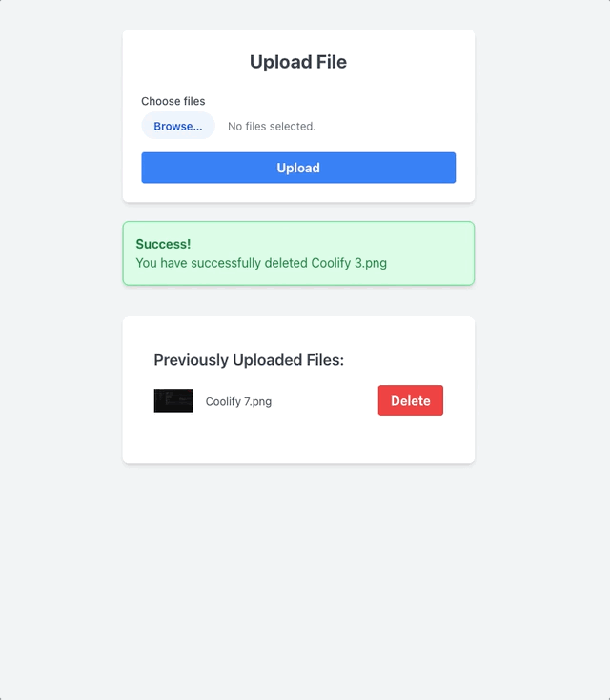This screenshot has width=610, height=700.
Task: Open the Coolify 7.png thumbnail image
Action: click(173, 401)
